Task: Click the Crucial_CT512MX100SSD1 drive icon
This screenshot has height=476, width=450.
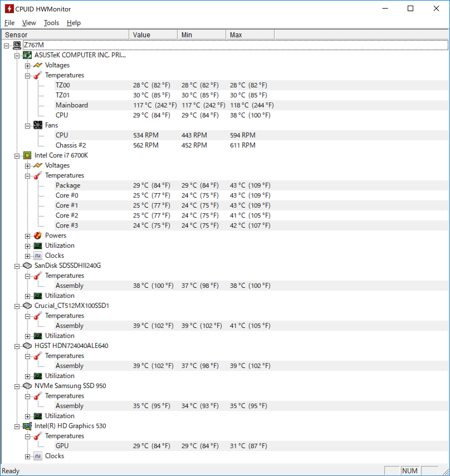Action: click(x=27, y=305)
